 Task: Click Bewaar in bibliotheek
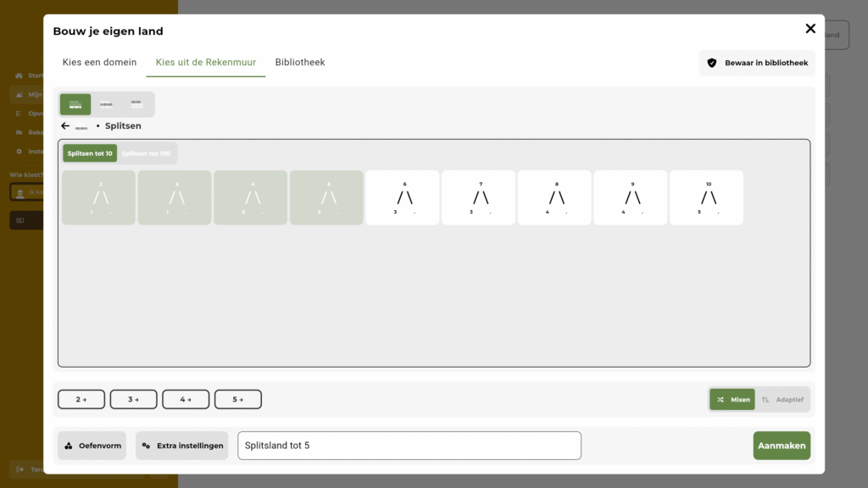click(x=757, y=63)
